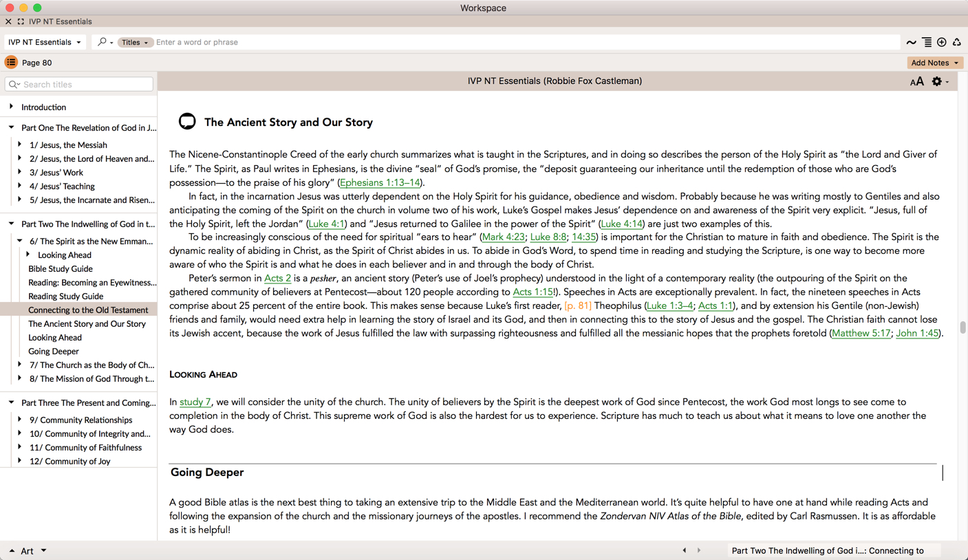Expand 9/ Community Relationships
968x560 pixels.
pyautogui.click(x=20, y=420)
